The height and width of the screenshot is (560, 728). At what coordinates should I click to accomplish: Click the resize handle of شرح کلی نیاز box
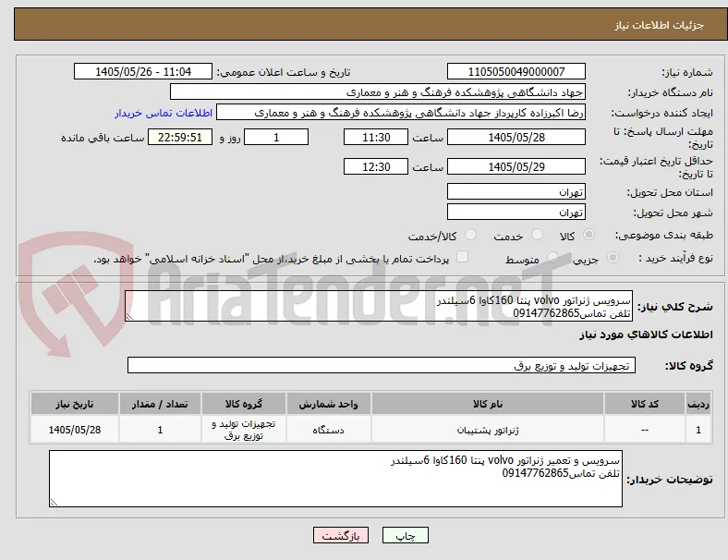point(129,317)
